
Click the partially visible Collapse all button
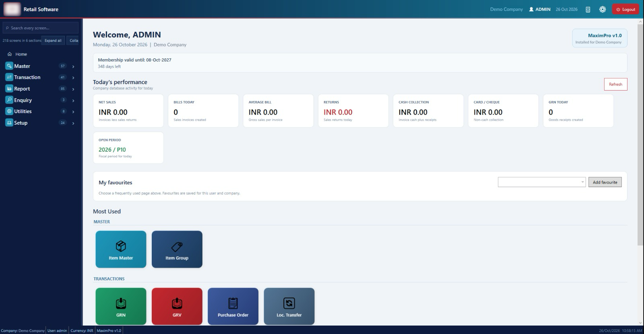(73, 41)
